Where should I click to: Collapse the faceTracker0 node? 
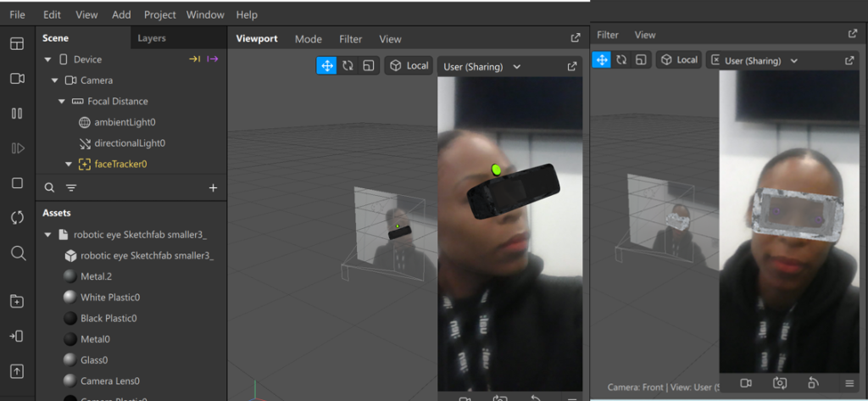(69, 164)
